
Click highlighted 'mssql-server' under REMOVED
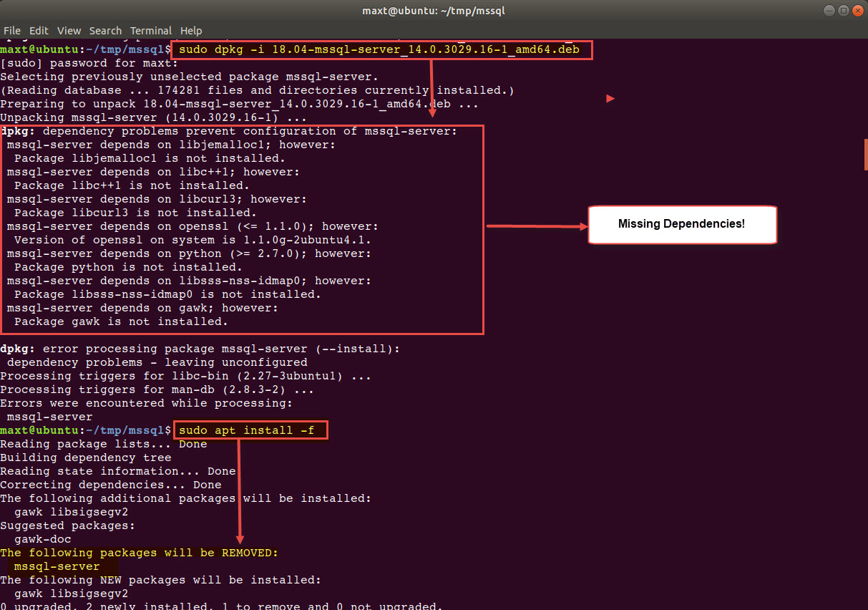click(x=57, y=566)
